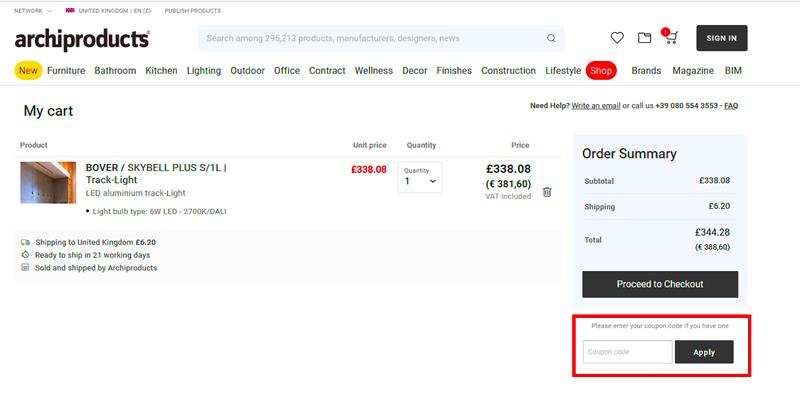The width and height of the screenshot is (800, 399).
Task: Click the search magnifier icon
Action: click(x=551, y=38)
